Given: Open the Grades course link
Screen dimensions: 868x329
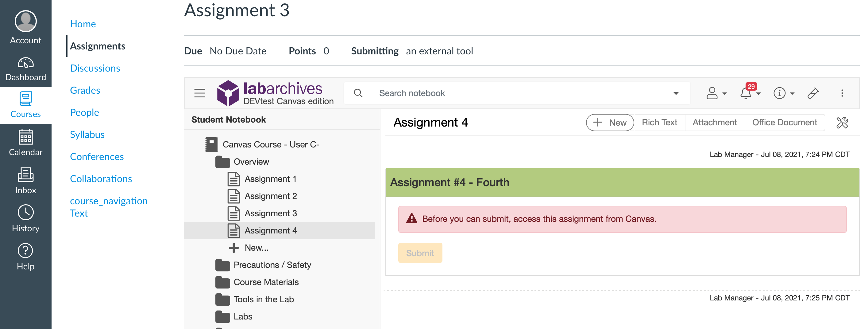Looking at the screenshot, I should click(85, 90).
